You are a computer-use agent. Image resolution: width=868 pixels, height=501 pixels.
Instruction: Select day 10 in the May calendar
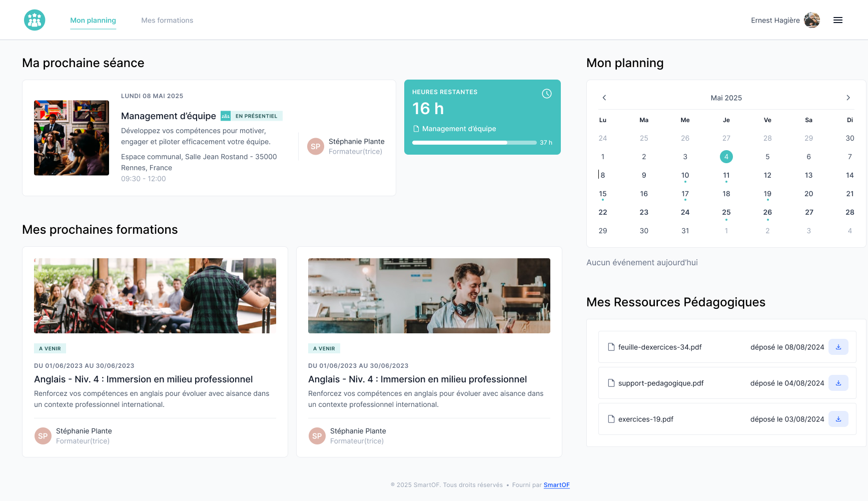click(685, 175)
